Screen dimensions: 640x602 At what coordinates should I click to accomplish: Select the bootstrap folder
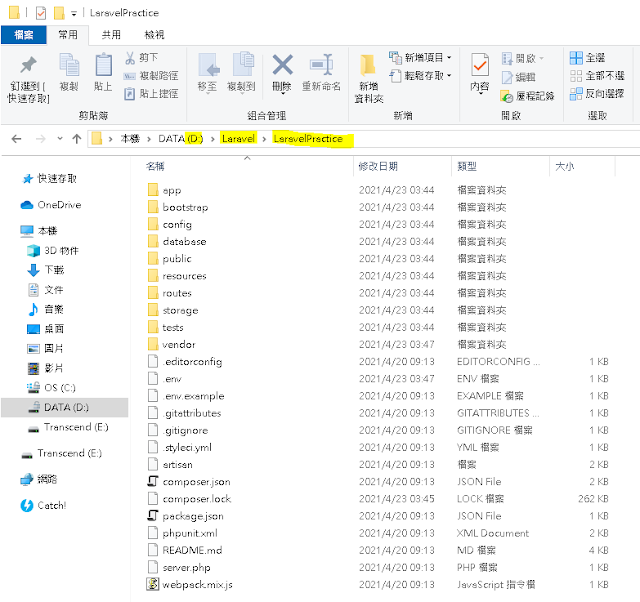coord(178,207)
